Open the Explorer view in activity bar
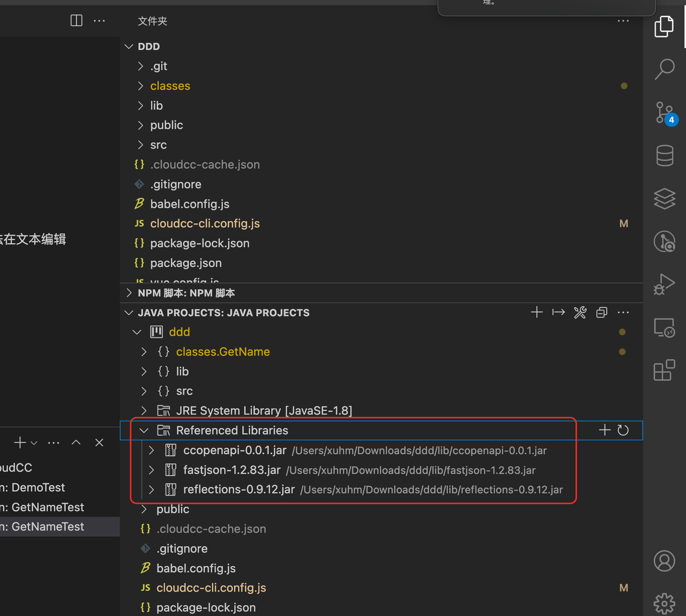 (664, 26)
